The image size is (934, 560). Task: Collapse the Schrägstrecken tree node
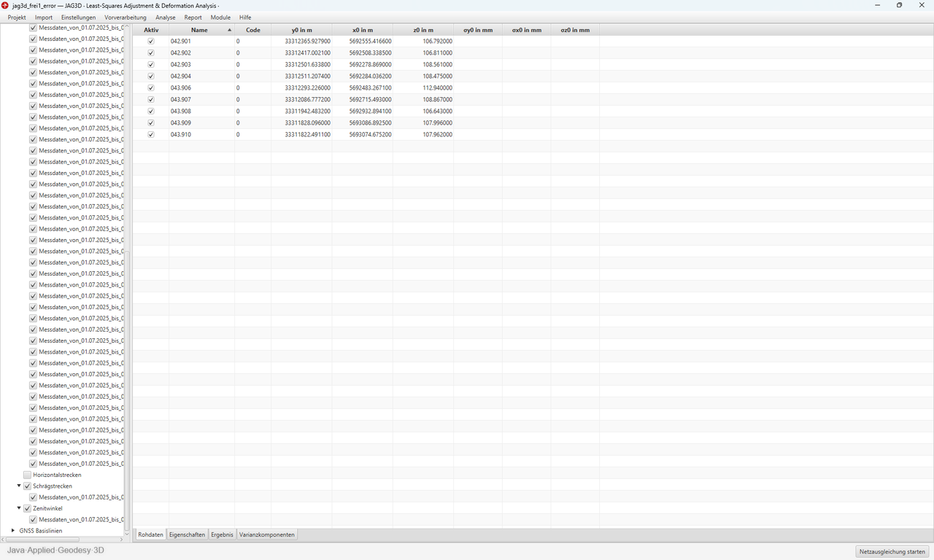click(19, 486)
